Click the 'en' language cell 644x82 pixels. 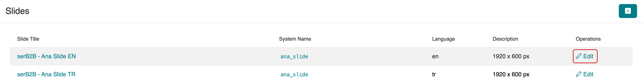pyautogui.click(x=435, y=56)
